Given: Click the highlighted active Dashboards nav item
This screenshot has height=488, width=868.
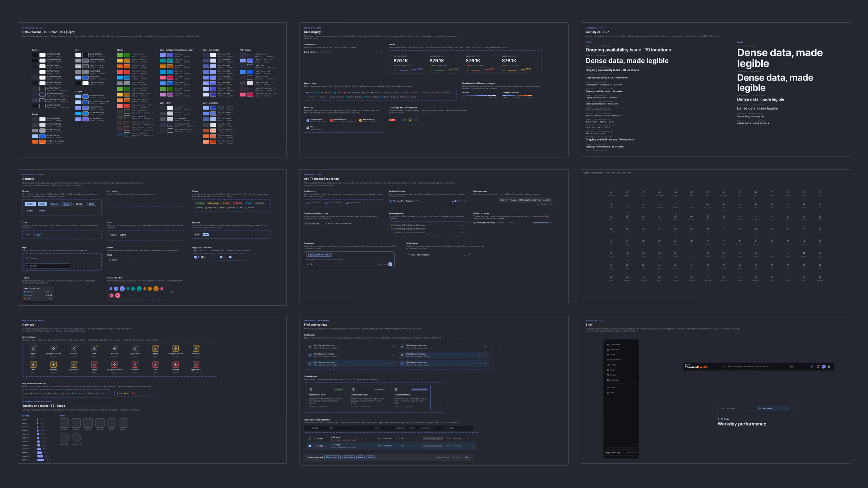Looking at the screenshot, I should click(x=773, y=408).
